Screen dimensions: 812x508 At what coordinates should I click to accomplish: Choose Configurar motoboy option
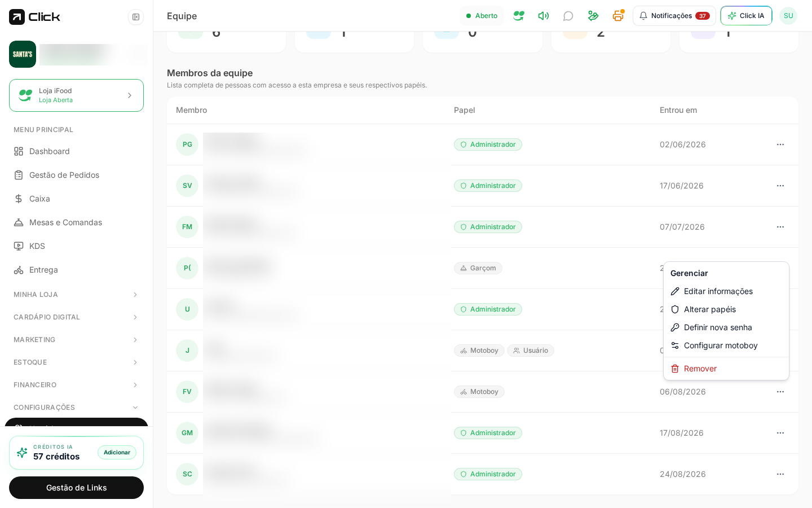(726, 345)
